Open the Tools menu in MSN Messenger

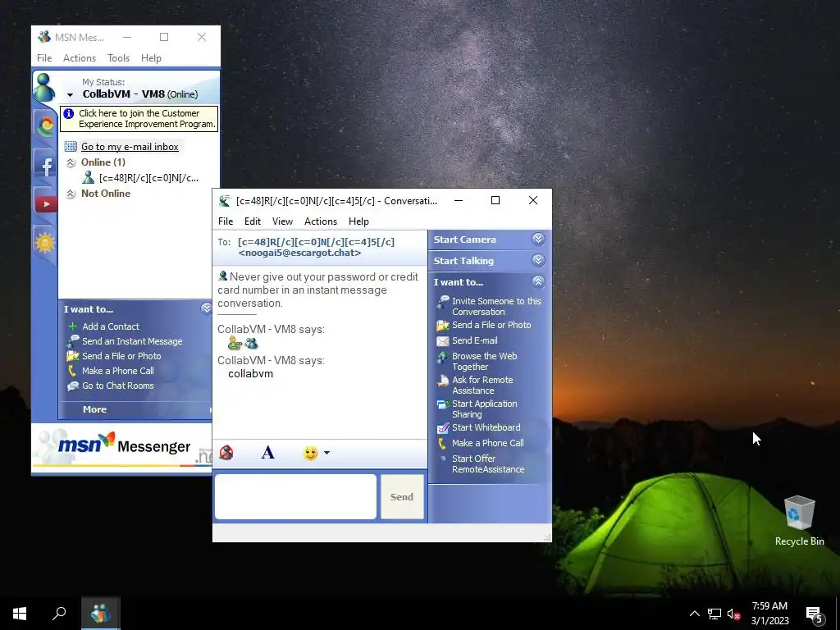(118, 58)
